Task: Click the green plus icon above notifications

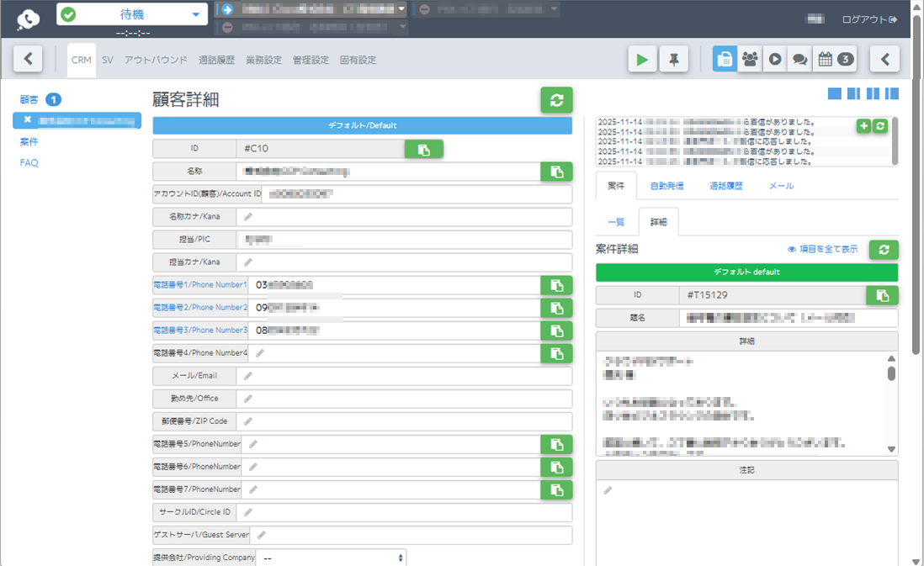Action: 863,126
